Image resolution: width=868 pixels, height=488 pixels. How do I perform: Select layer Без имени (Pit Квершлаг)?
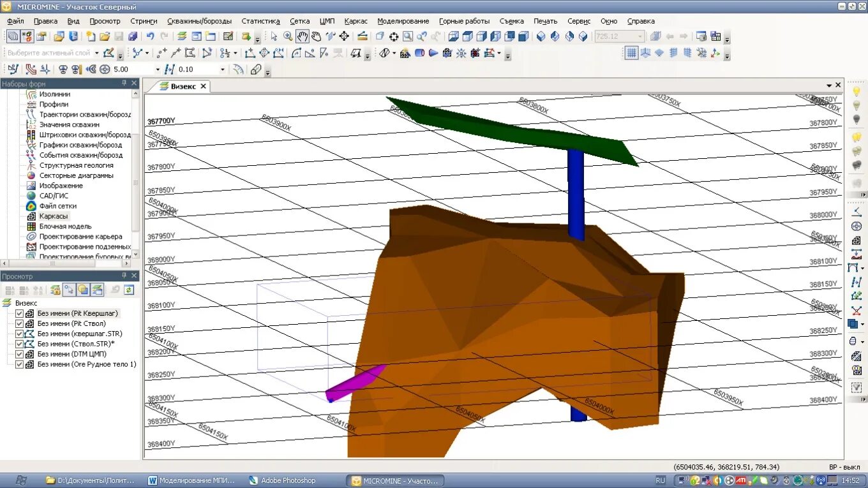pos(77,313)
